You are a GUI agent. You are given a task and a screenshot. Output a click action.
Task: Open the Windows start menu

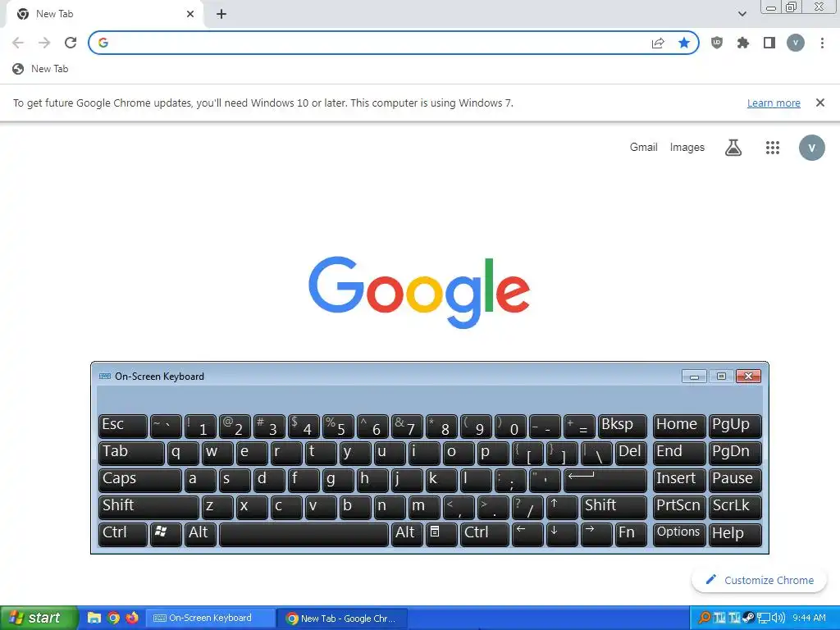(x=39, y=618)
